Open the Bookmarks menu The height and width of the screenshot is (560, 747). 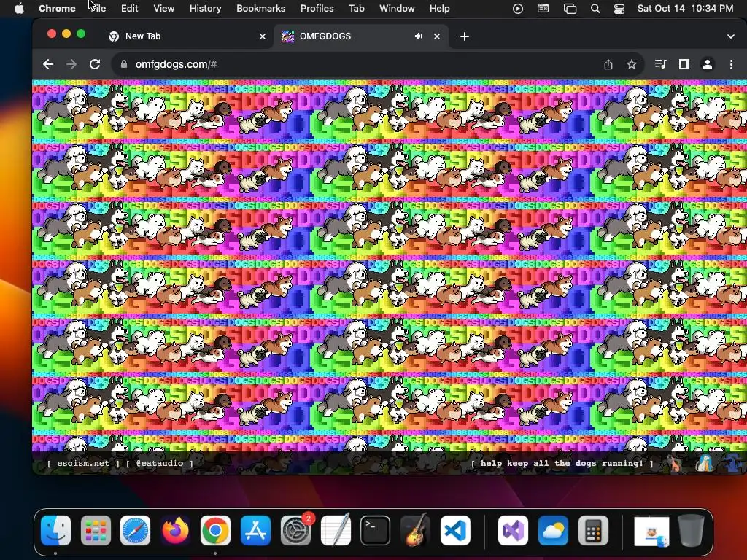coord(261,9)
